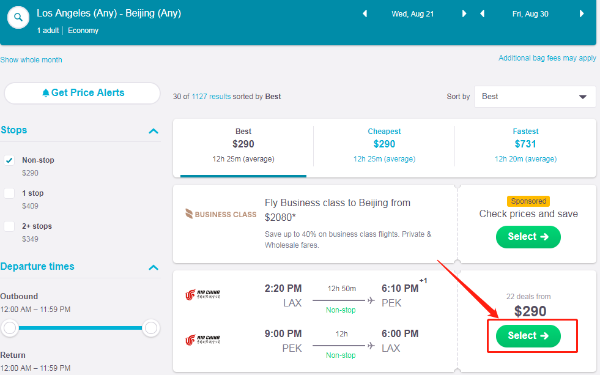
Task: Open the search magnifier icon
Action: [x=18, y=17]
